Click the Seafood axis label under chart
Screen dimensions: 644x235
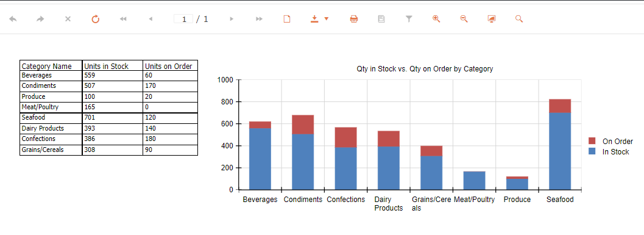click(560, 200)
